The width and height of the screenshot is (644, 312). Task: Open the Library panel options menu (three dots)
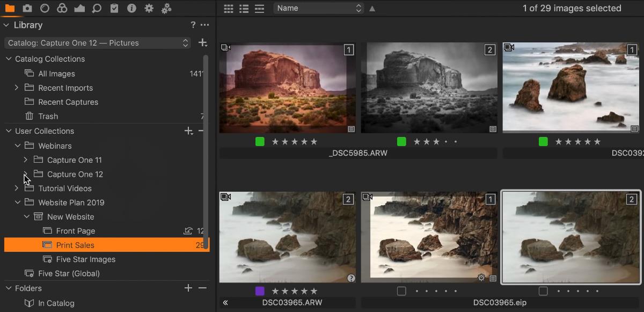pos(204,25)
